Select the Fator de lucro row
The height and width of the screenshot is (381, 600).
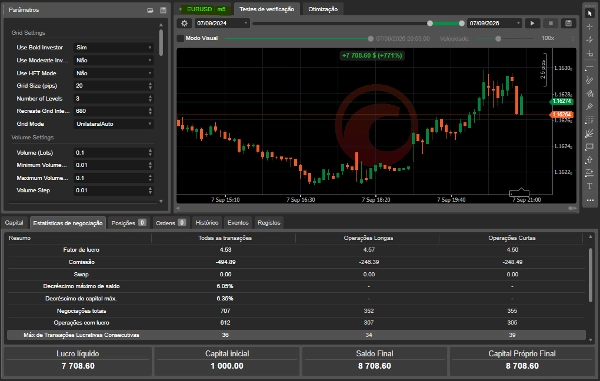point(296,250)
